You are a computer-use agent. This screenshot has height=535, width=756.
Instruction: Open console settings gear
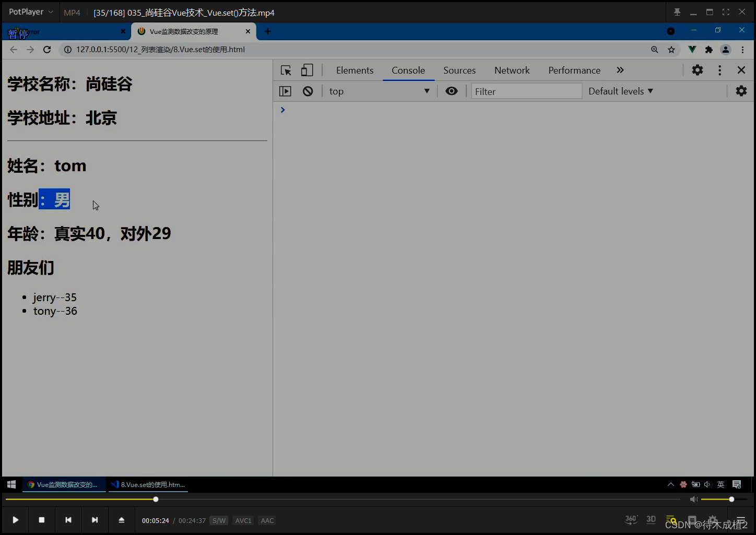point(741,91)
